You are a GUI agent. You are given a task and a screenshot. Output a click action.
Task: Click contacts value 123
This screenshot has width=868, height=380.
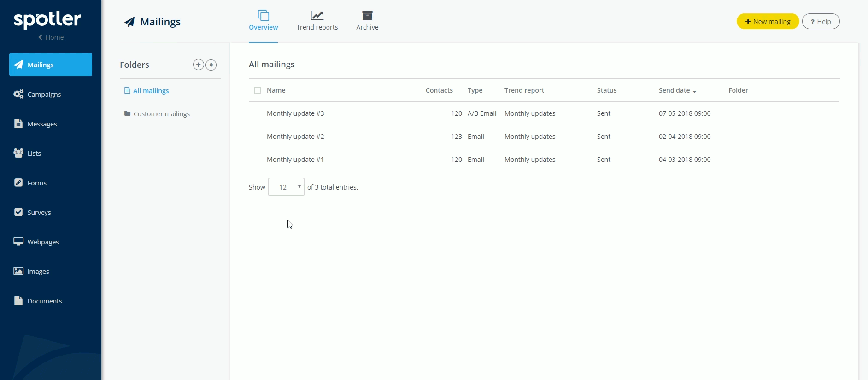[x=457, y=137]
